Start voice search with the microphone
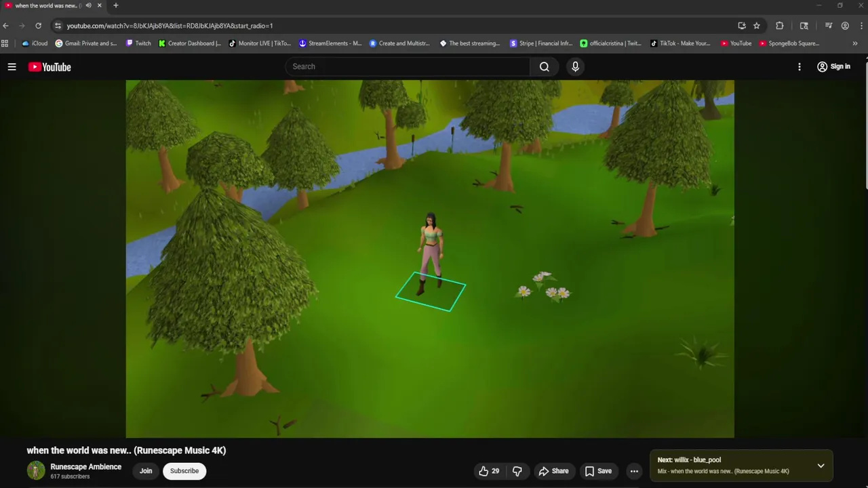 (x=575, y=66)
